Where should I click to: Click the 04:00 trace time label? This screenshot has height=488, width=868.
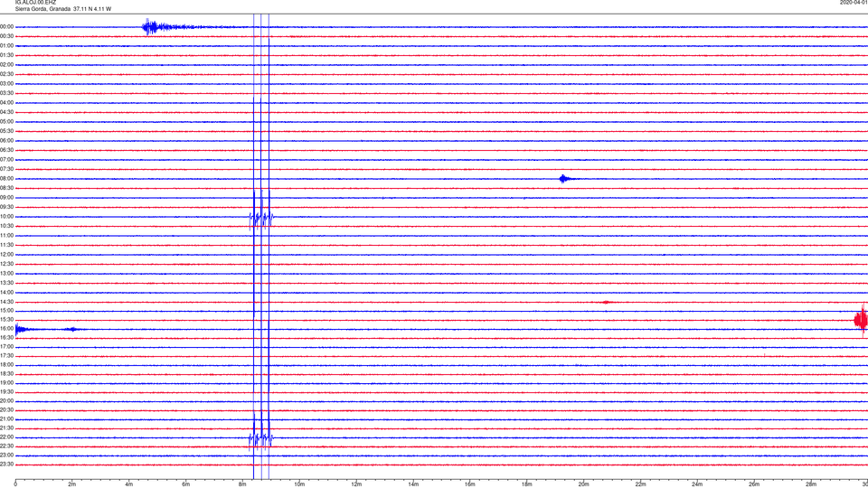click(x=6, y=102)
